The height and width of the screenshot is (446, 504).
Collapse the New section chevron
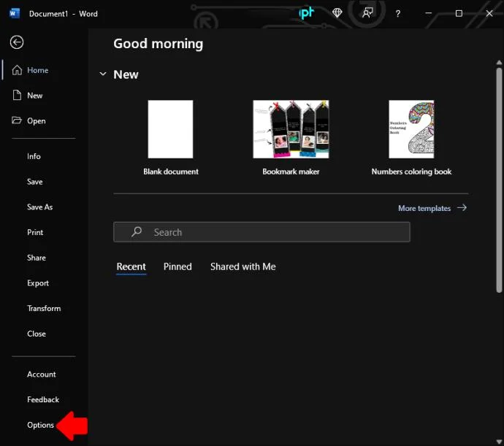click(103, 74)
